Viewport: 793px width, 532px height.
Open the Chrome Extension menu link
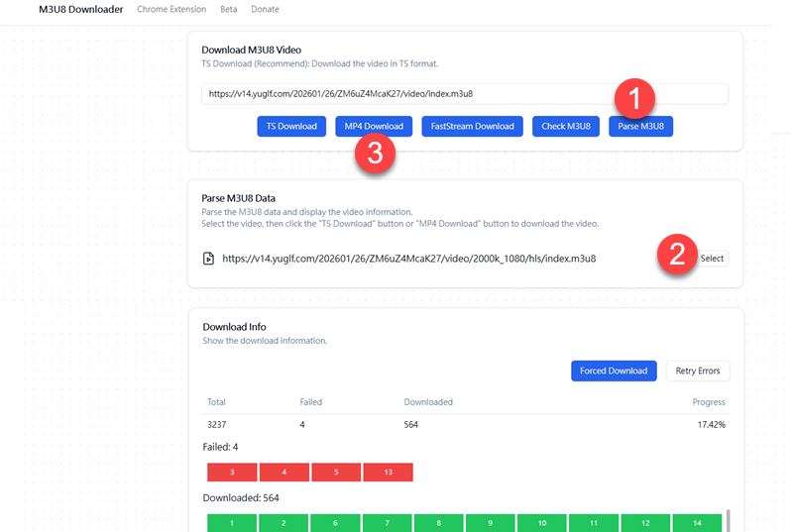click(x=172, y=10)
